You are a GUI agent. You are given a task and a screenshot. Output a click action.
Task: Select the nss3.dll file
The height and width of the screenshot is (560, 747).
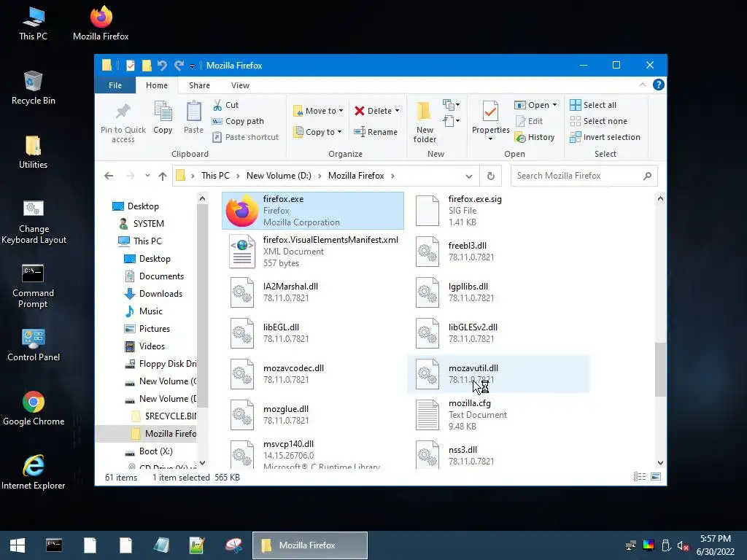tap(498, 456)
